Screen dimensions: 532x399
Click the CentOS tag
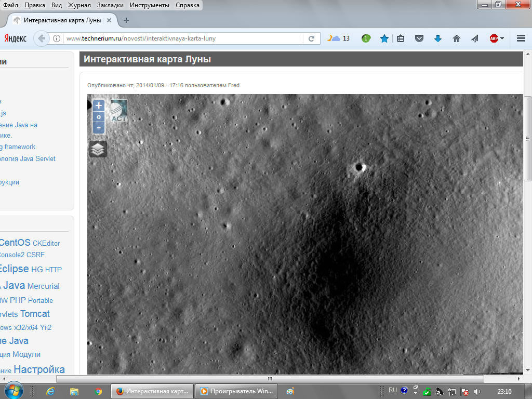(x=15, y=242)
